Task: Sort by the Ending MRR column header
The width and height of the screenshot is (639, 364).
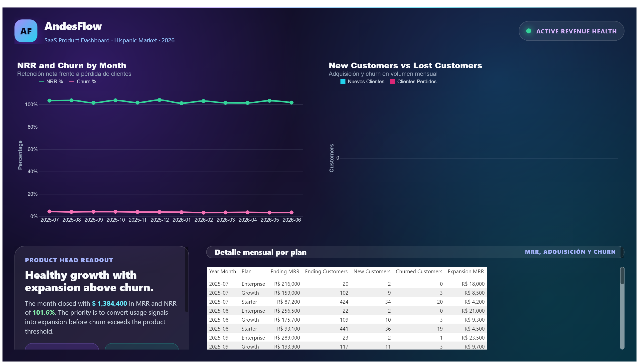Action: coord(285,272)
